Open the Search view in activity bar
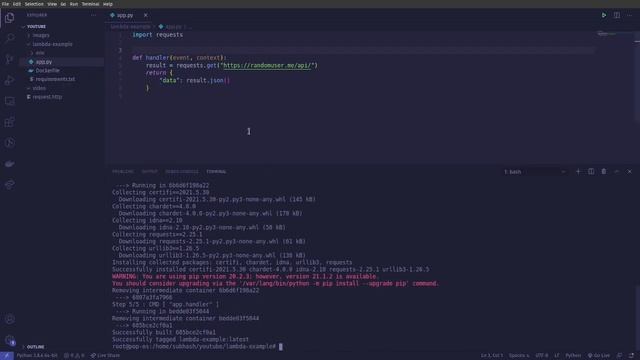Viewport: 640px width, 360px height. click(9, 38)
